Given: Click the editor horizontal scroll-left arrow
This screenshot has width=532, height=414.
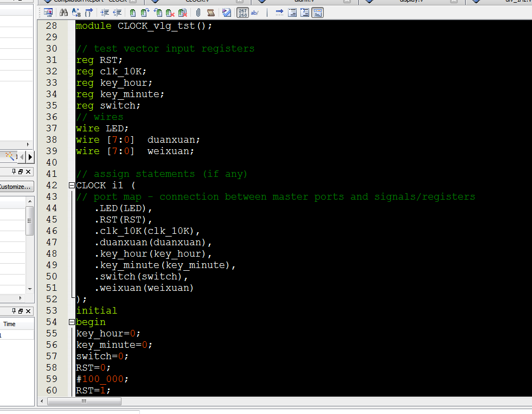Looking at the screenshot, I should coord(42,401).
